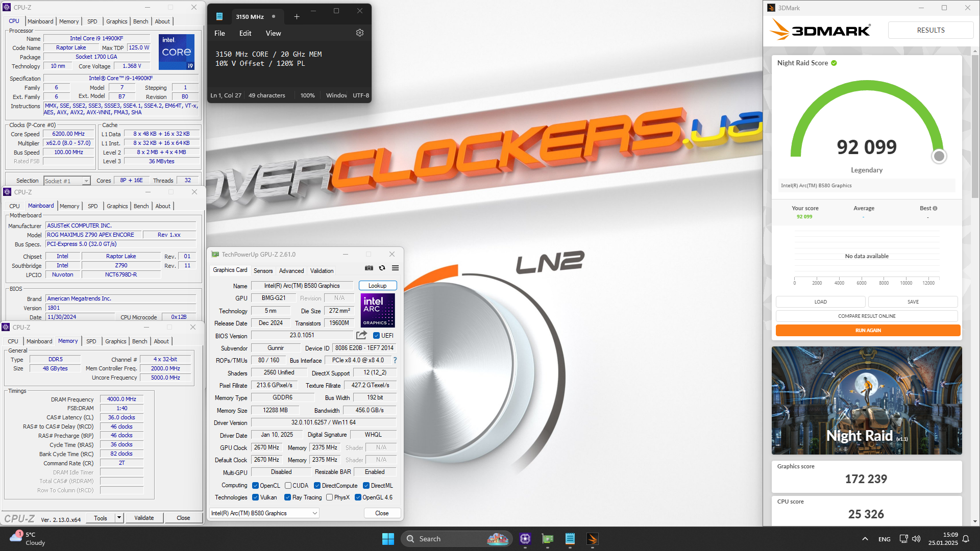Close the 3150 MHz Notepad tab dot
This screenshot has width=980, height=551.
coord(274,16)
